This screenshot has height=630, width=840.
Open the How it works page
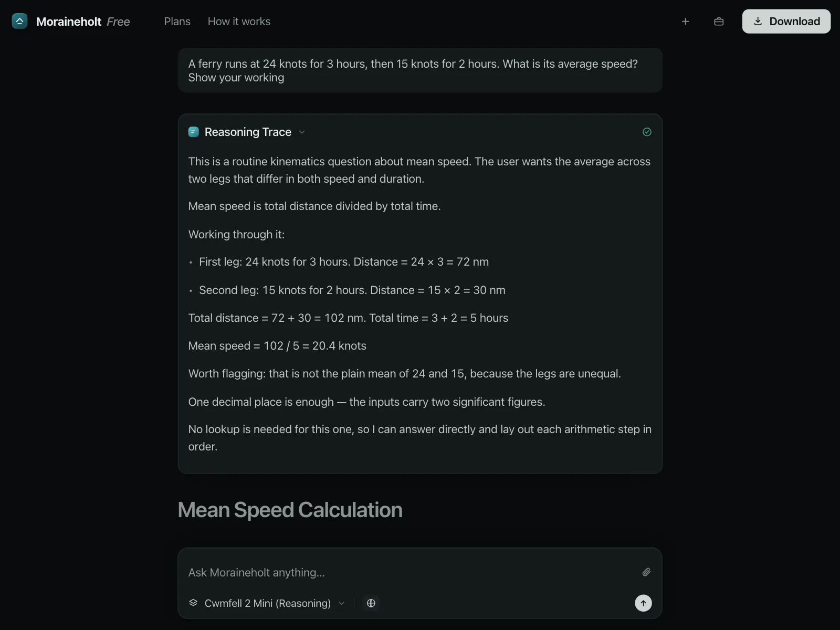239,22
